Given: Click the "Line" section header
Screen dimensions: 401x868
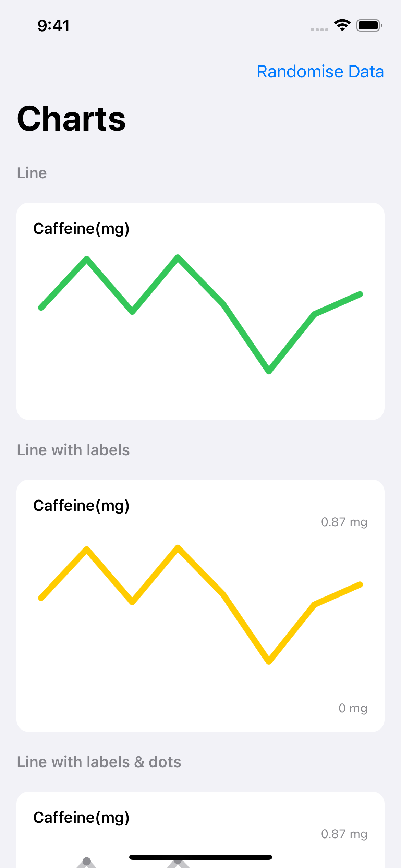Looking at the screenshot, I should (32, 173).
